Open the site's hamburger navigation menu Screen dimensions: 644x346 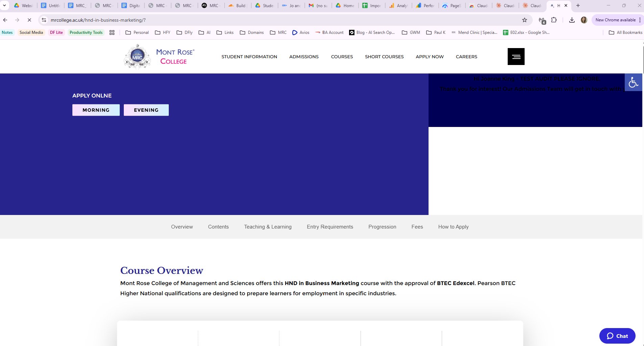coord(515,56)
